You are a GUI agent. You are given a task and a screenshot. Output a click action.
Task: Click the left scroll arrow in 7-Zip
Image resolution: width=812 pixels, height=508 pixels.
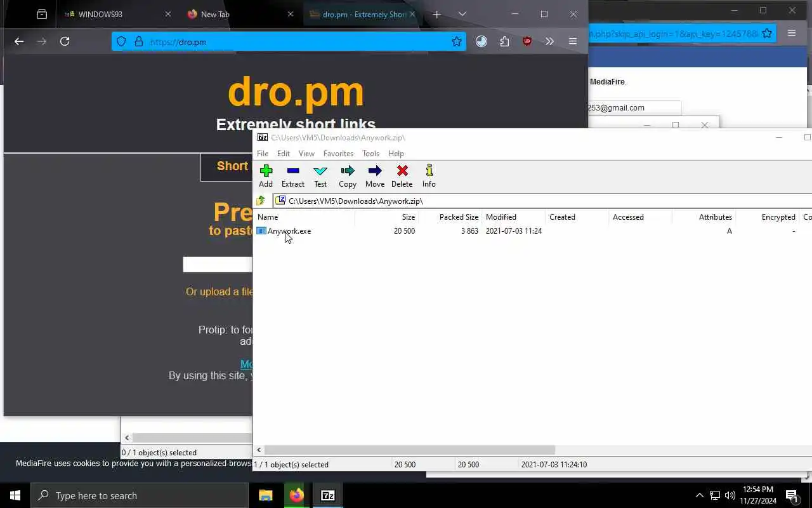(x=258, y=450)
